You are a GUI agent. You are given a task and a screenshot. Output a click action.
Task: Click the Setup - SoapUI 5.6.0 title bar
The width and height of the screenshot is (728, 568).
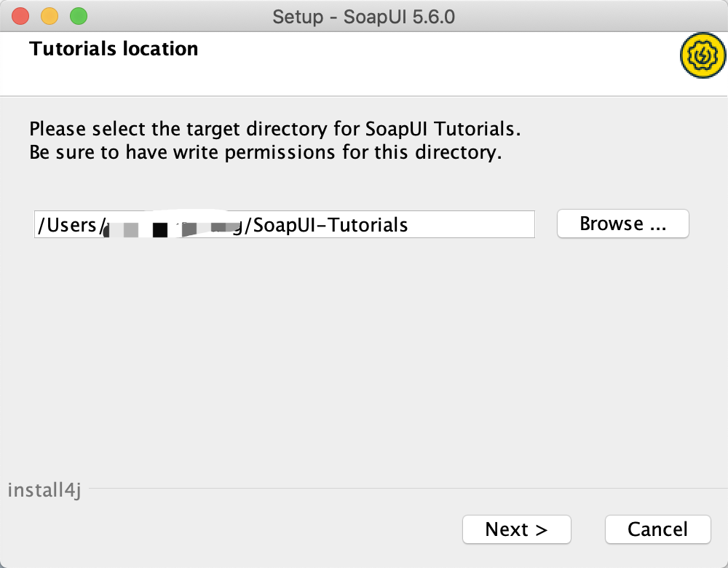pyautogui.click(x=364, y=16)
